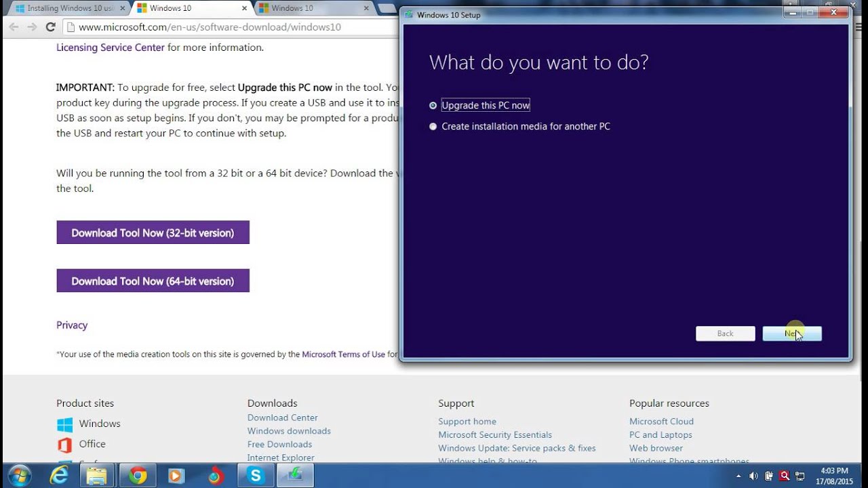This screenshot has width=868, height=488.
Task: Click the Windows 10 Setup title bar icon
Action: point(409,14)
